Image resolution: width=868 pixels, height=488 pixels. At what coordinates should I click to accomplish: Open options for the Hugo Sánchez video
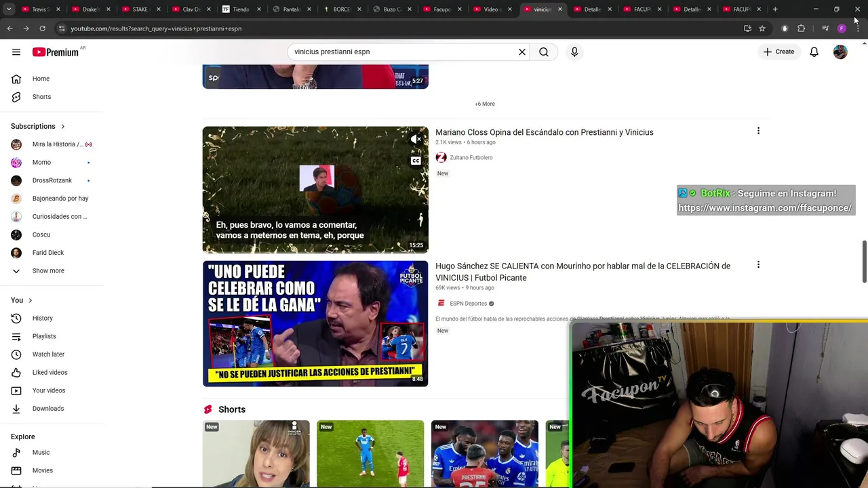pyautogui.click(x=758, y=264)
